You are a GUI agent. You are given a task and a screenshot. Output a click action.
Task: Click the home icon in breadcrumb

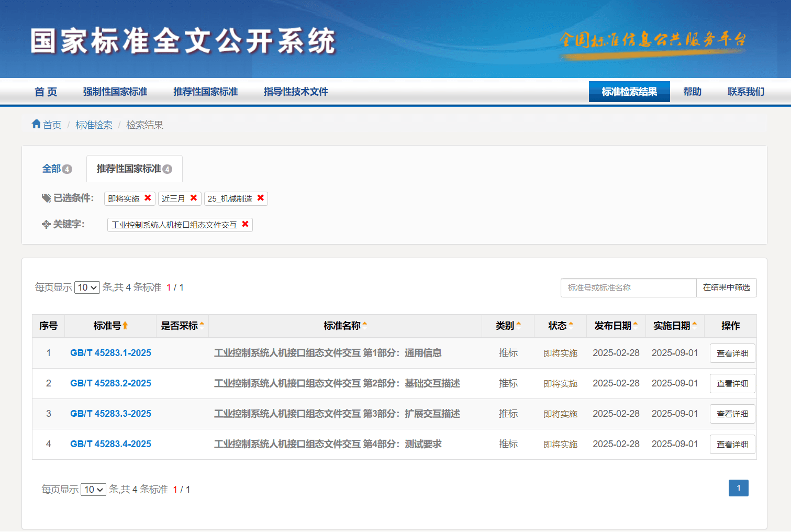click(36, 124)
